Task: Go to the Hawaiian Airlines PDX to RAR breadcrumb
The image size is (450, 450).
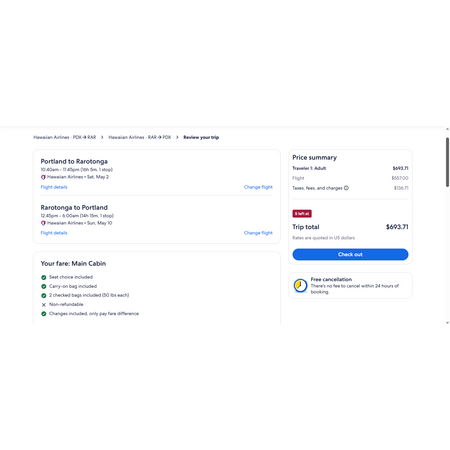Action: point(65,137)
